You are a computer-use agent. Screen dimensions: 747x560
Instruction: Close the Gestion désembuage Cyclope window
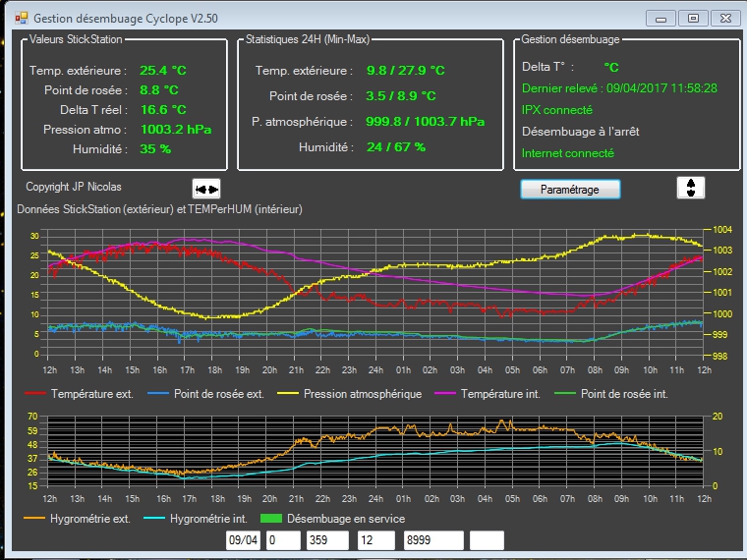coord(725,18)
